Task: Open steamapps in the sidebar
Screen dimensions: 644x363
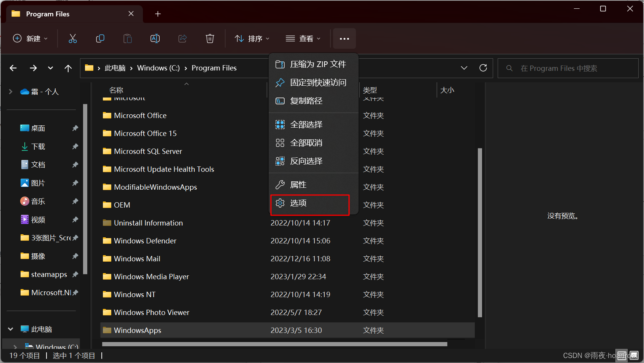Action: tap(49, 275)
